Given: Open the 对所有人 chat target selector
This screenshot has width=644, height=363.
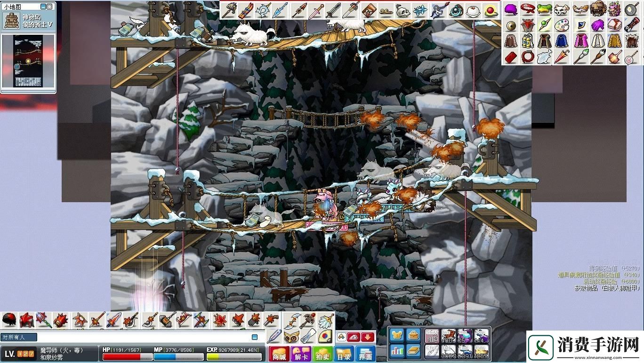Looking at the screenshot, I should pos(19,337).
